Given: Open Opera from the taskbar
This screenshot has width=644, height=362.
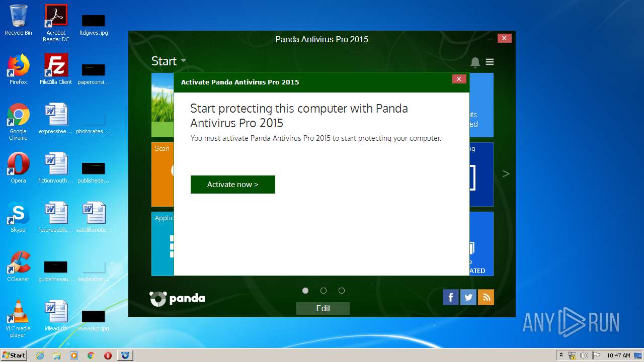Looking at the screenshot, I should [x=108, y=355].
